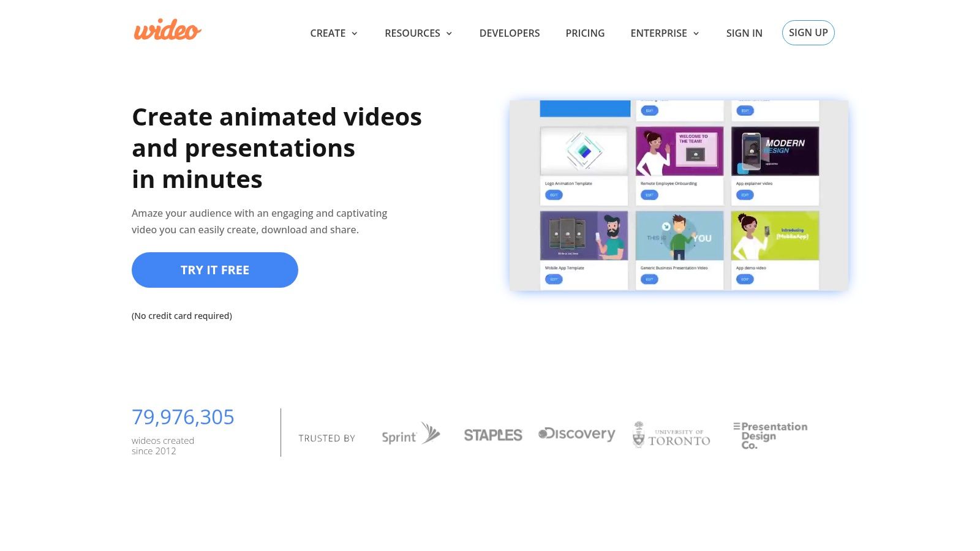980x551 pixels.
Task: Expand the RESOURCES menu chevron
Action: [x=449, y=34]
